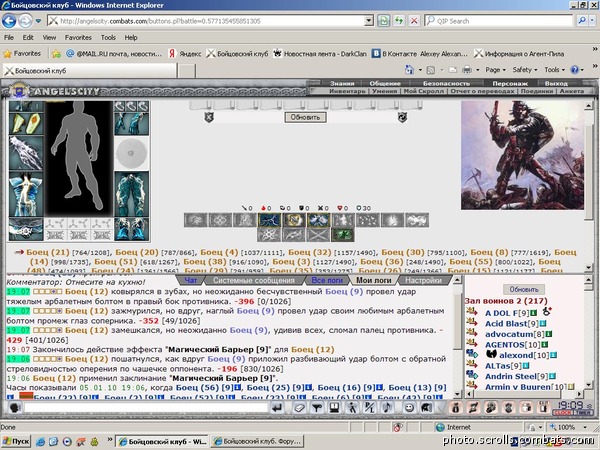Open the Favorites menu
This screenshot has width=600, height=450.
(x=78, y=38)
